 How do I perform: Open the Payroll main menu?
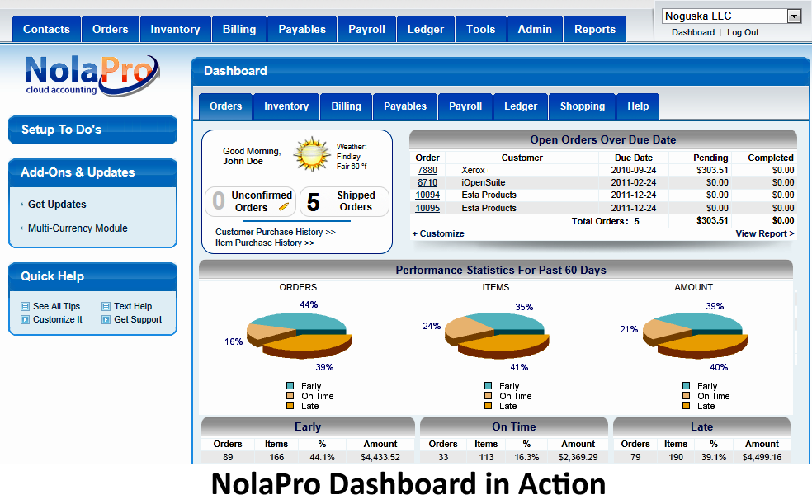point(366,29)
